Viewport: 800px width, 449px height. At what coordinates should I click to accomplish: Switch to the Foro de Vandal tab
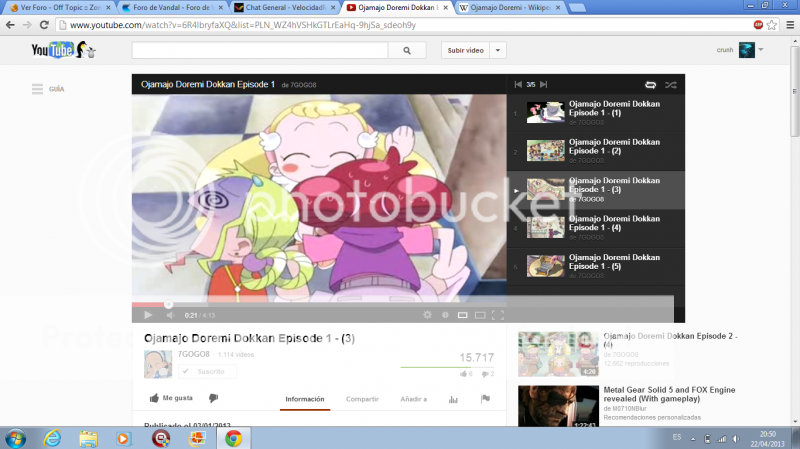click(173, 7)
